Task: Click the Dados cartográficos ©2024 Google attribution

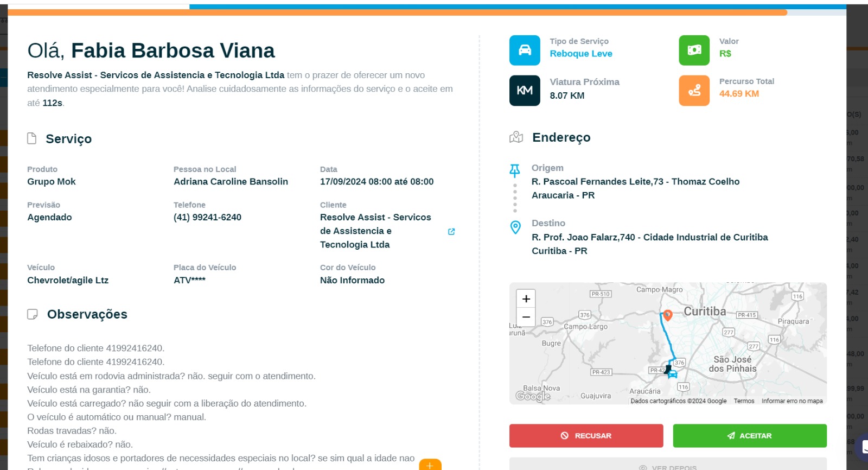Action: click(x=679, y=401)
